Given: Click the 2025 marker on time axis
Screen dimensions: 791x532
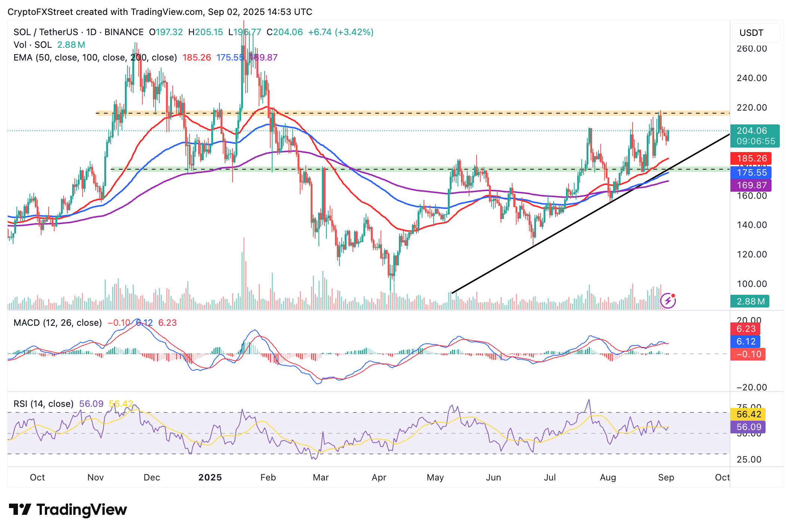Looking at the screenshot, I should tap(210, 477).
